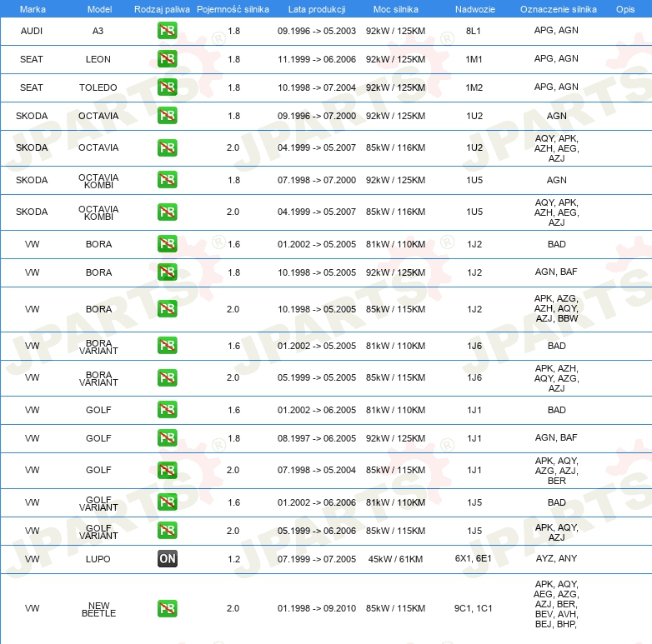Click body code 9C1, 1C1

(474, 608)
